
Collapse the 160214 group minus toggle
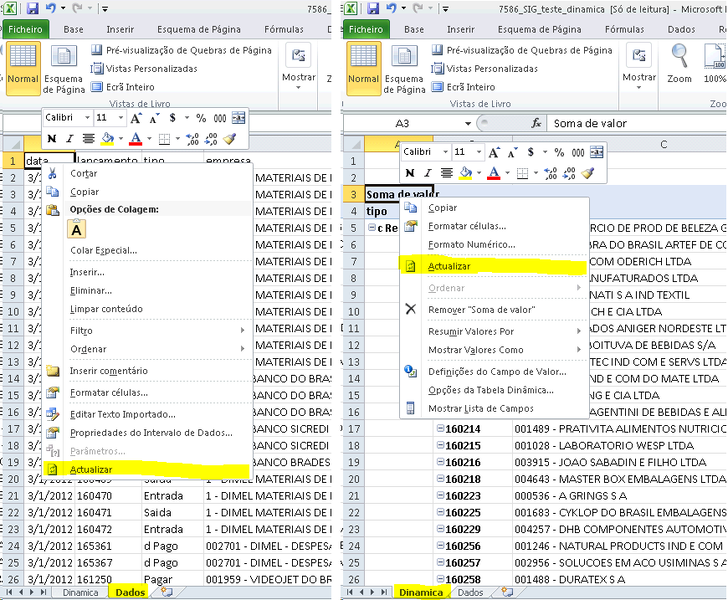tap(440, 429)
